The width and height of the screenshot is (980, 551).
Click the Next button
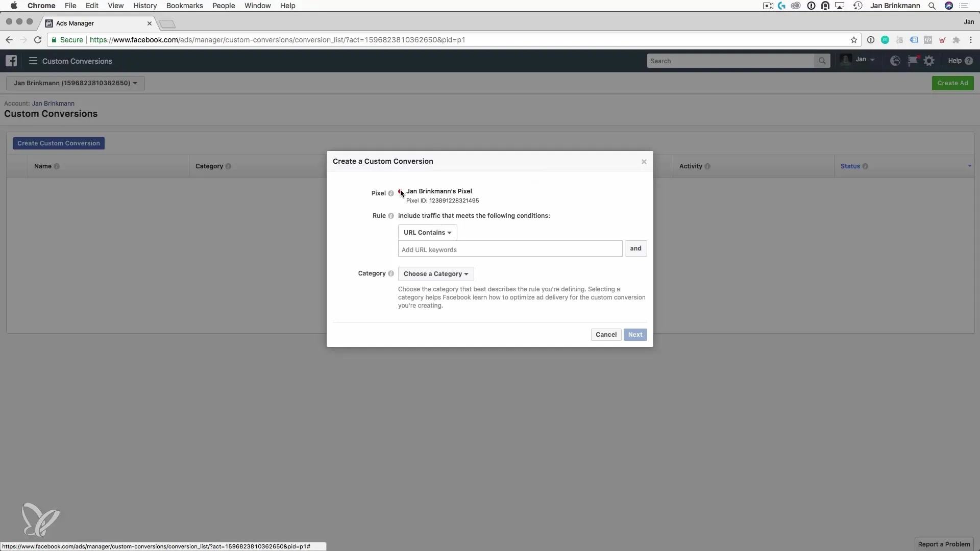pos(635,335)
